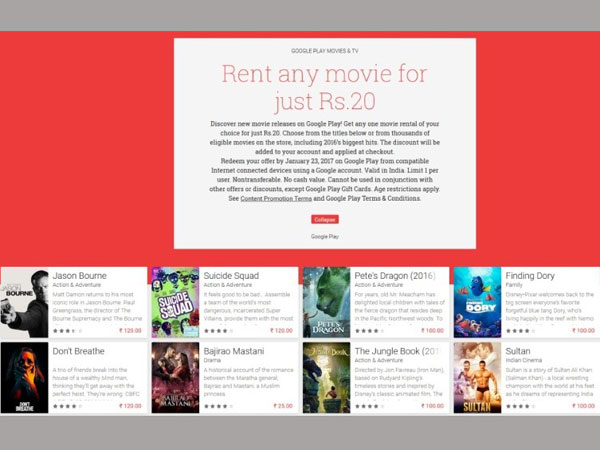Image resolution: width=600 pixels, height=450 pixels.
Task: Open the Content Promotion Terms link
Action: (x=276, y=199)
